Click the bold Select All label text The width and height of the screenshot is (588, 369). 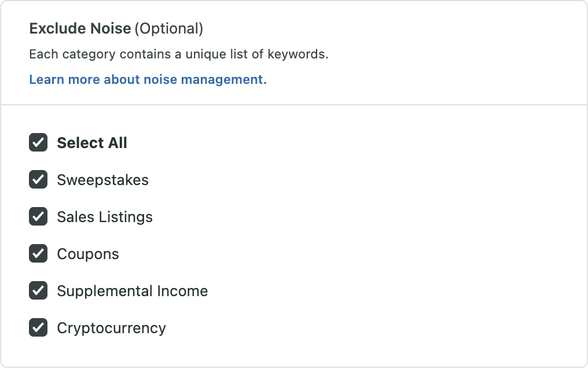[92, 143]
